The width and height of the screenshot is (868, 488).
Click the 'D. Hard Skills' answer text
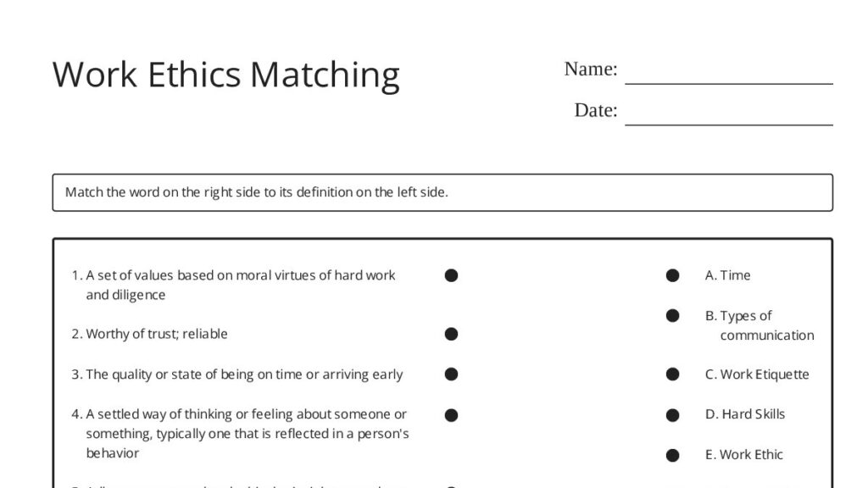744,414
